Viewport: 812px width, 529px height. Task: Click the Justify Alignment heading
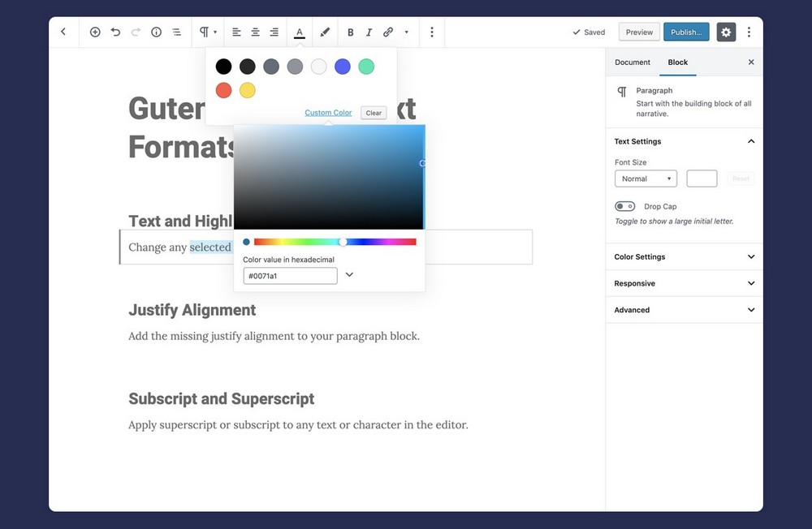tap(192, 310)
